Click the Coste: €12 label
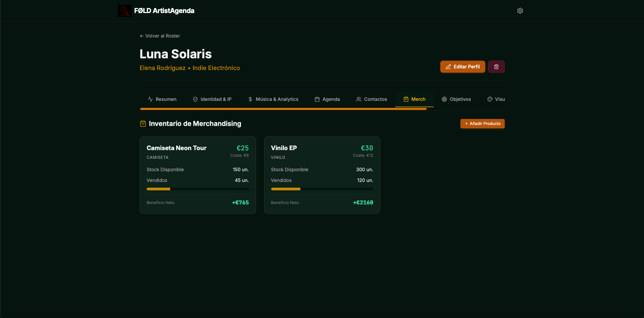Screen dimensions: 644x318 point(363,155)
